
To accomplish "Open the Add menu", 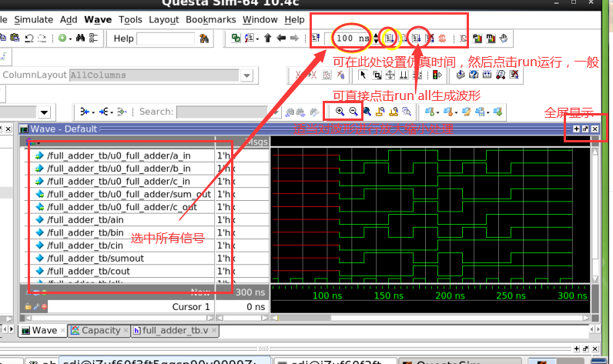I will 69,19.
